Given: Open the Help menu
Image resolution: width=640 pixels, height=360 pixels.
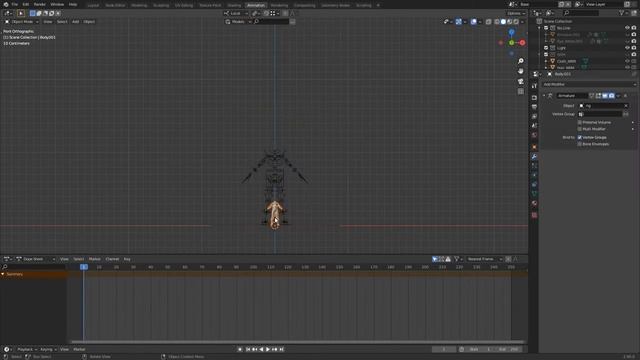Looking at the screenshot, I should pos(73,4).
